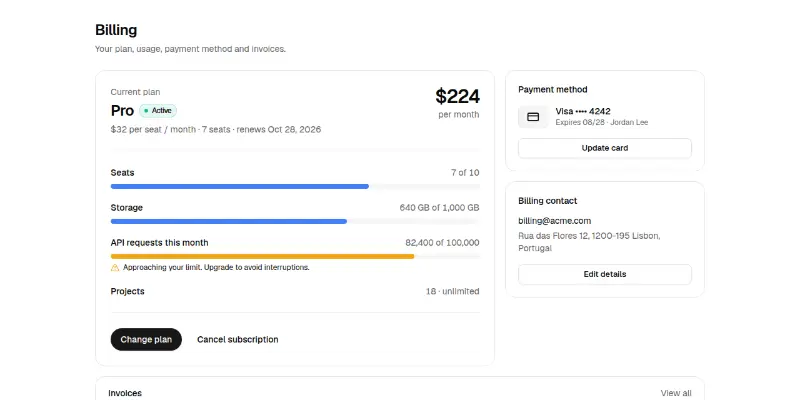This screenshot has height=400, width=800.
Task: Update the payment card
Action: tap(605, 148)
